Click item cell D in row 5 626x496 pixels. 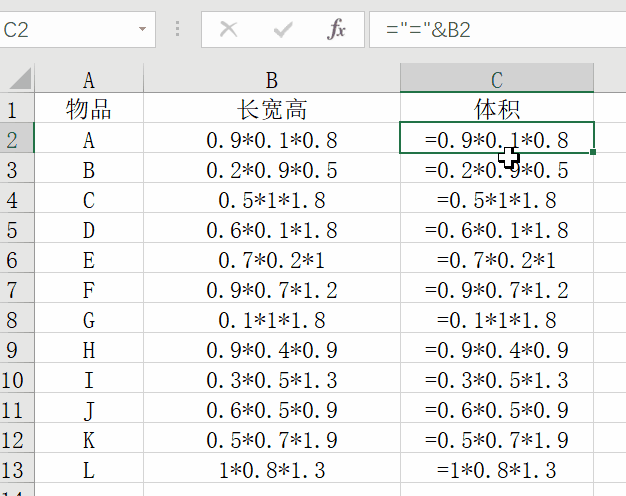tap(89, 228)
